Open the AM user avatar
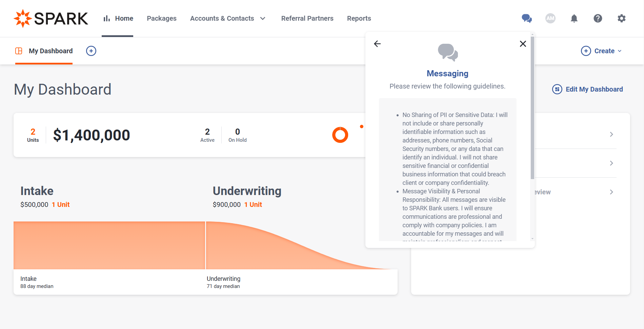Screen dimensions: 644x329 [550, 18]
